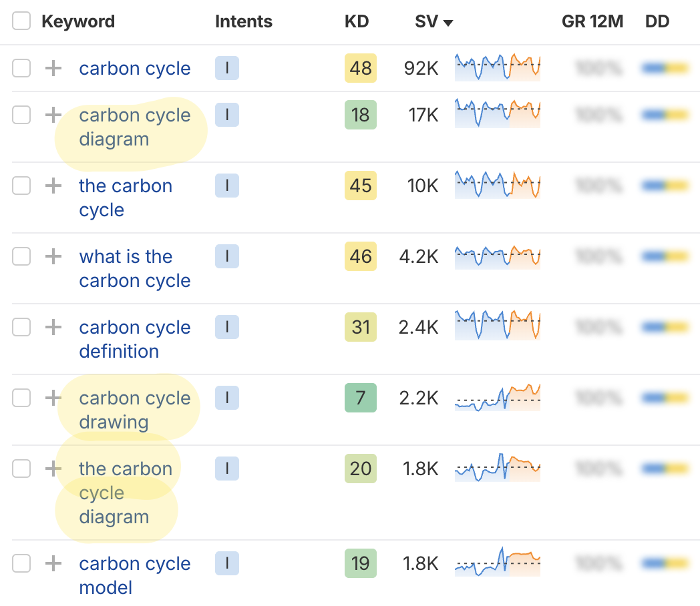This screenshot has height=606, width=700.
Task: Click the 92K search volume value
Action: pos(421,68)
